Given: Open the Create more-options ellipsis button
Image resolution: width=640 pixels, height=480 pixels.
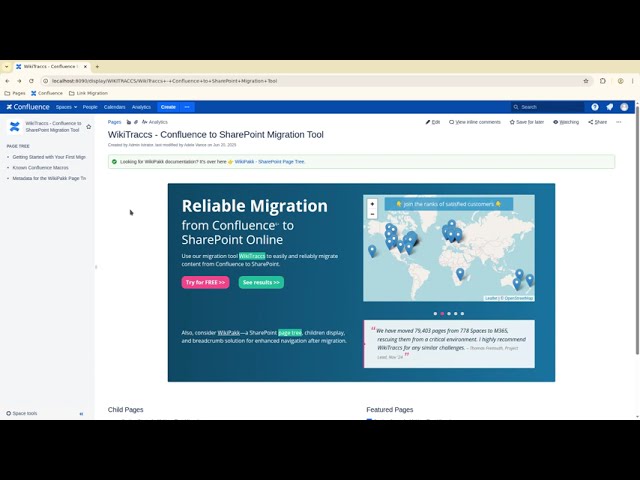Looking at the screenshot, I should 187,107.
